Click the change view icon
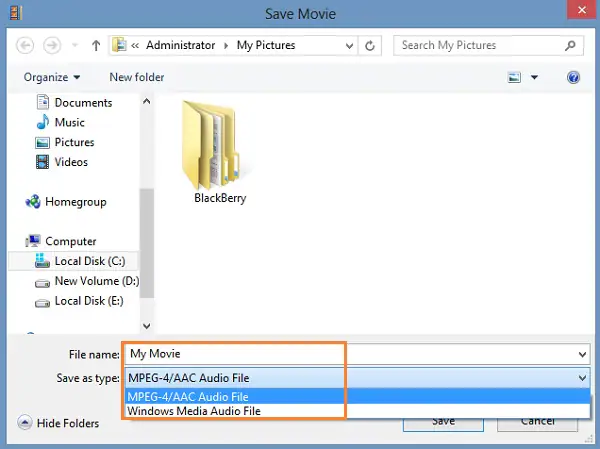This screenshot has height=449, width=600. pos(514,77)
